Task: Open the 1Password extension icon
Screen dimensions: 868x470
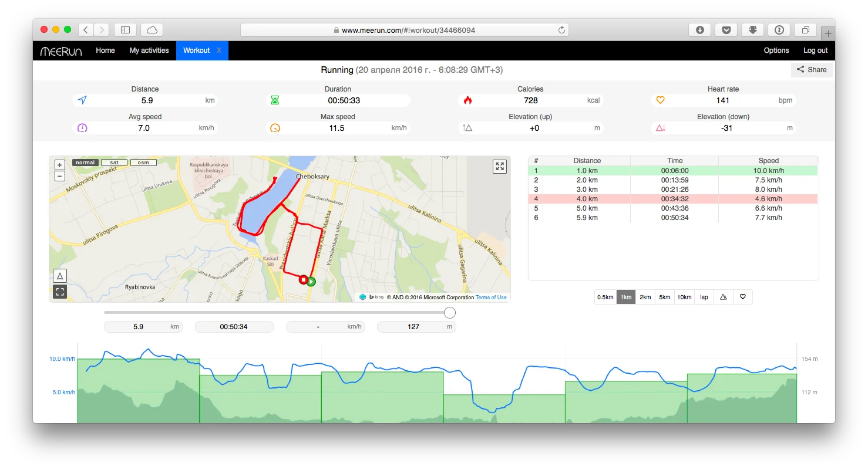Action: 779,30
